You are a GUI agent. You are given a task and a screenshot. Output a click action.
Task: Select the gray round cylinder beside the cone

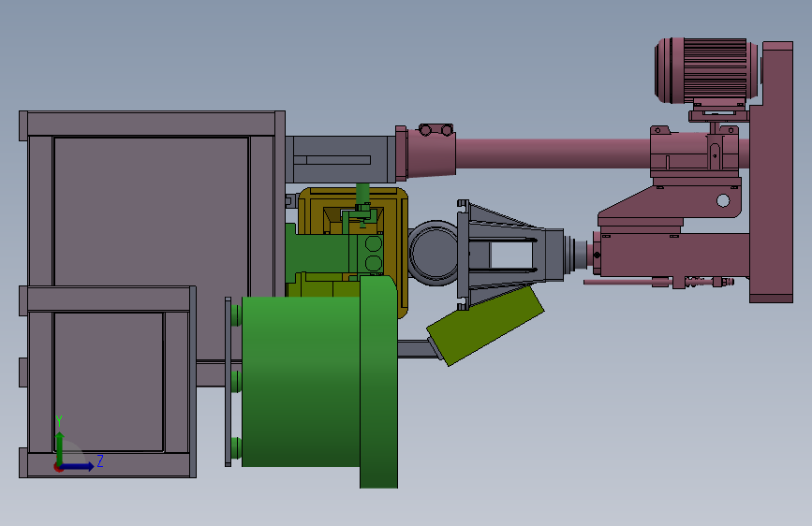pyautogui.click(x=433, y=253)
